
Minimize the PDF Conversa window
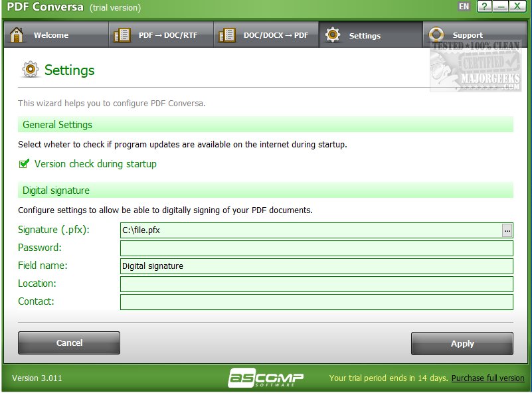500,7
